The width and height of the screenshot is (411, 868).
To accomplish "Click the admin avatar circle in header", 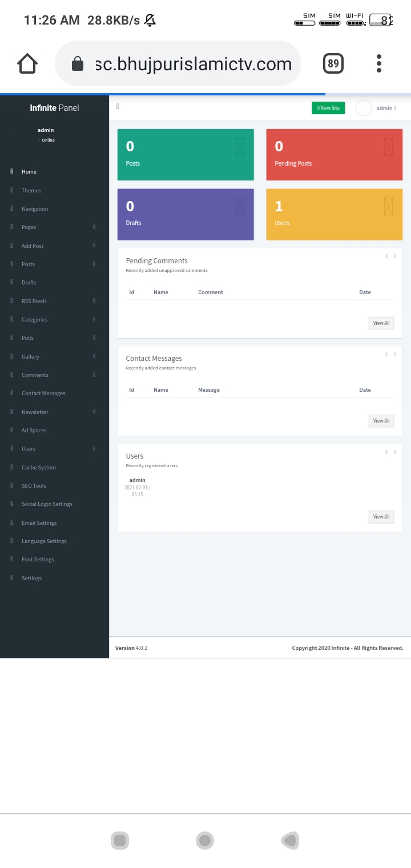I will pyautogui.click(x=364, y=108).
